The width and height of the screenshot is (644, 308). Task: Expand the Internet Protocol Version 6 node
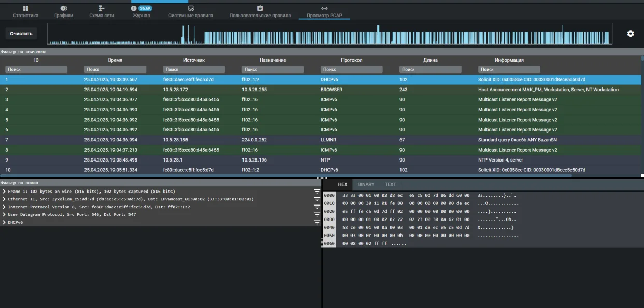[x=4, y=207]
